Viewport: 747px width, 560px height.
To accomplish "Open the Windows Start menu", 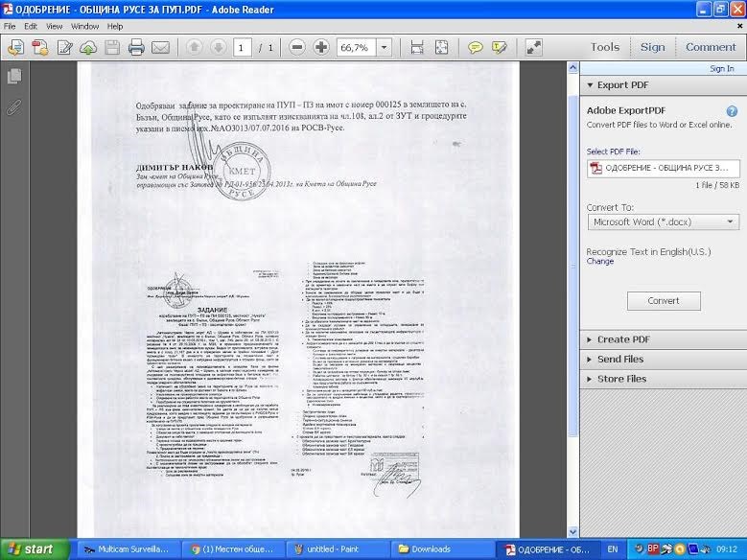I will tap(32, 549).
